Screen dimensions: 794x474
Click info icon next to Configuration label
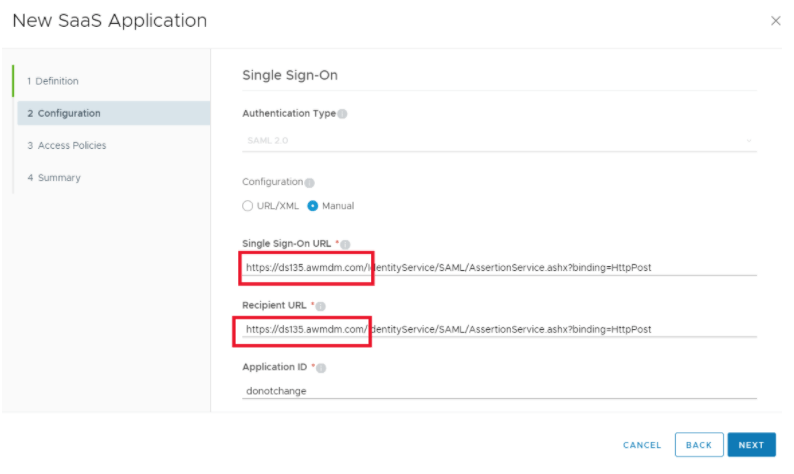coord(309,183)
